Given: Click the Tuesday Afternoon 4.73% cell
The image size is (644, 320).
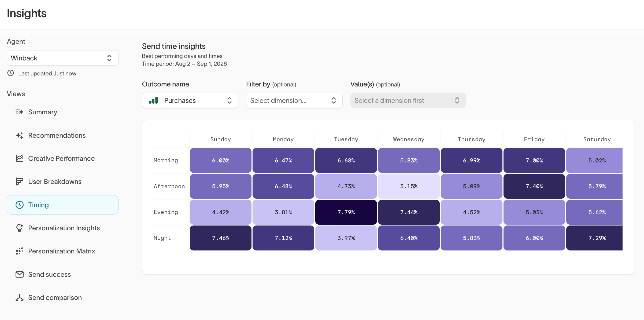Looking at the screenshot, I should pos(346,186).
